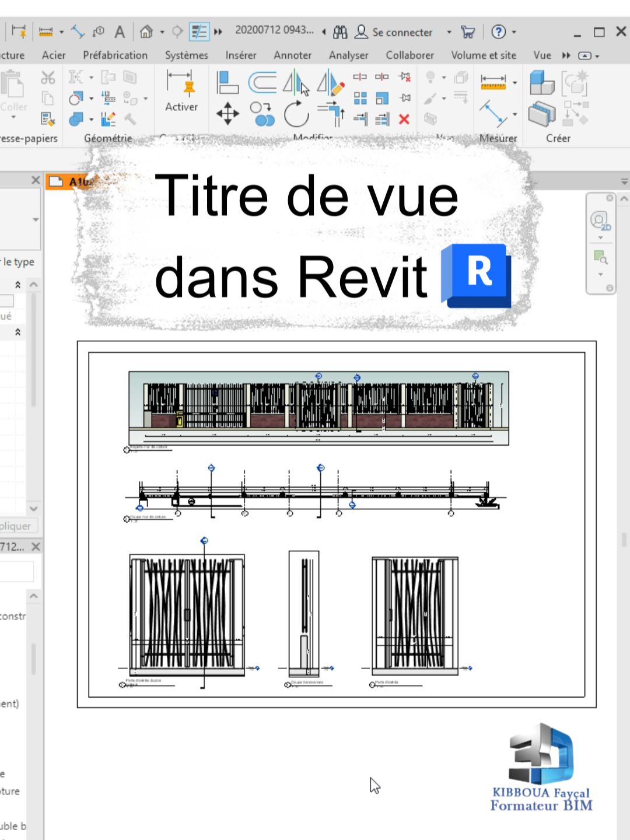Click Zoom in Region on navigation bar
The image size is (630, 840).
point(600,257)
